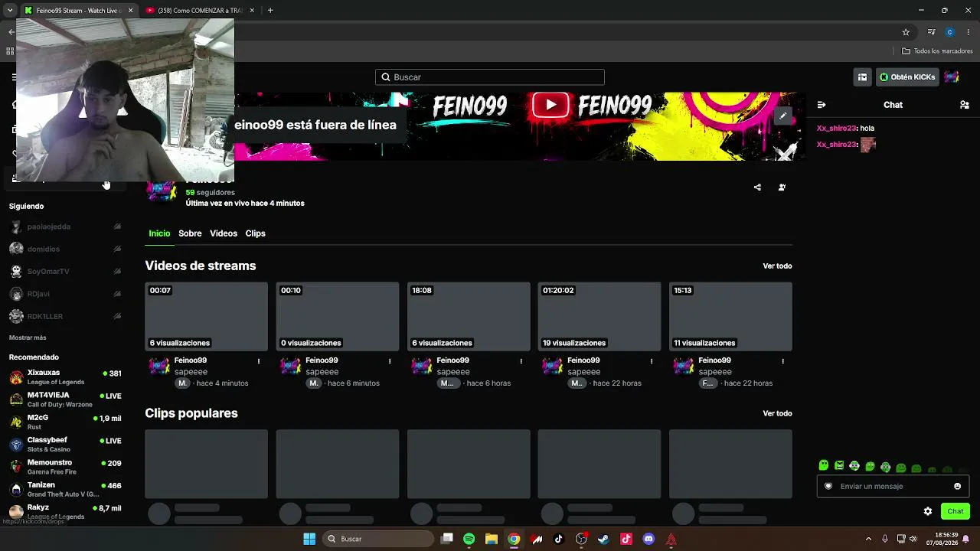Open recommended channel Tanizen
Viewport: 980px width, 551px height.
[x=65, y=489]
